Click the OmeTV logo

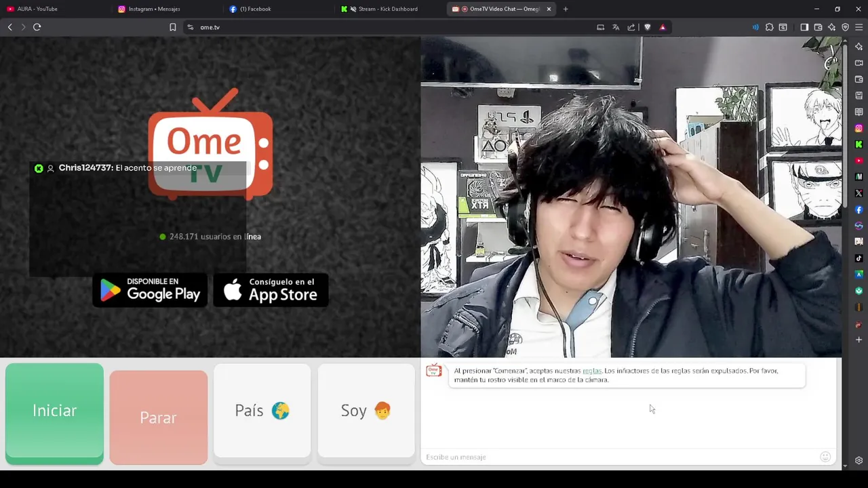(210, 144)
